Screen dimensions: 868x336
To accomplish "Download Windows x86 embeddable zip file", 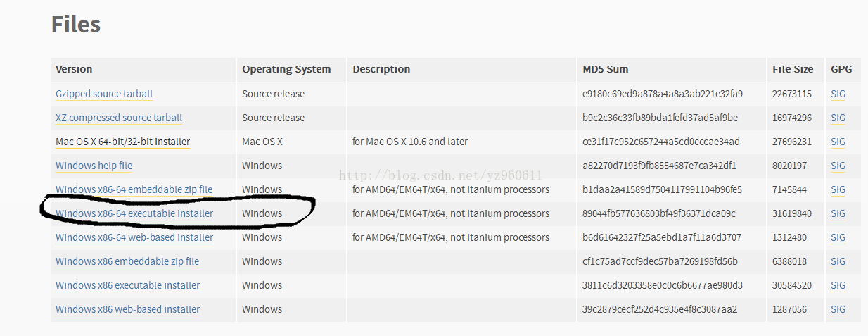I will point(127,261).
